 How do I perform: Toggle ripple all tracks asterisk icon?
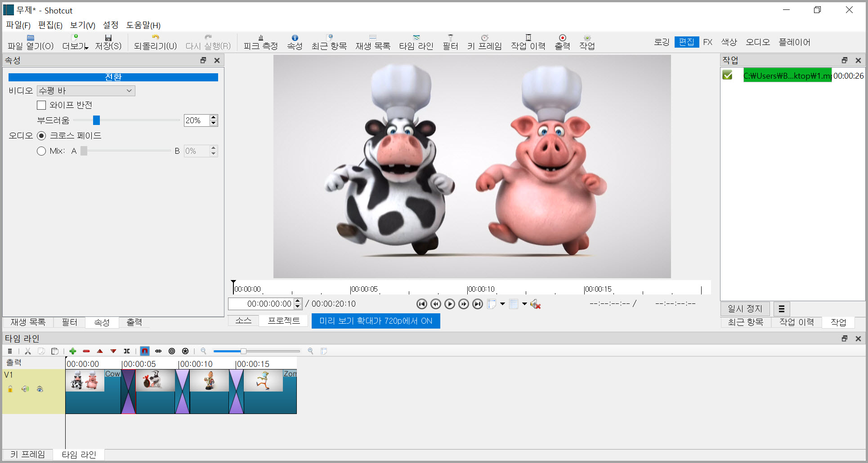point(185,351)
